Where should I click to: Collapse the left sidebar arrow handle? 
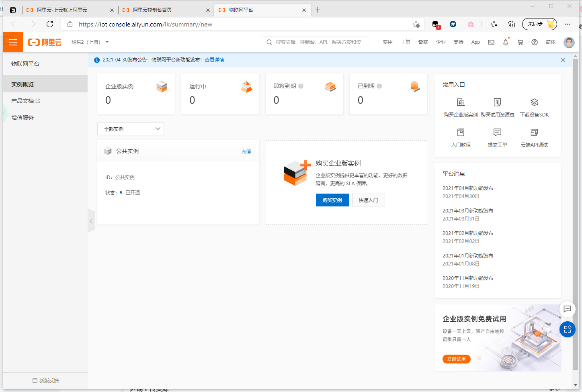(91, 221)
